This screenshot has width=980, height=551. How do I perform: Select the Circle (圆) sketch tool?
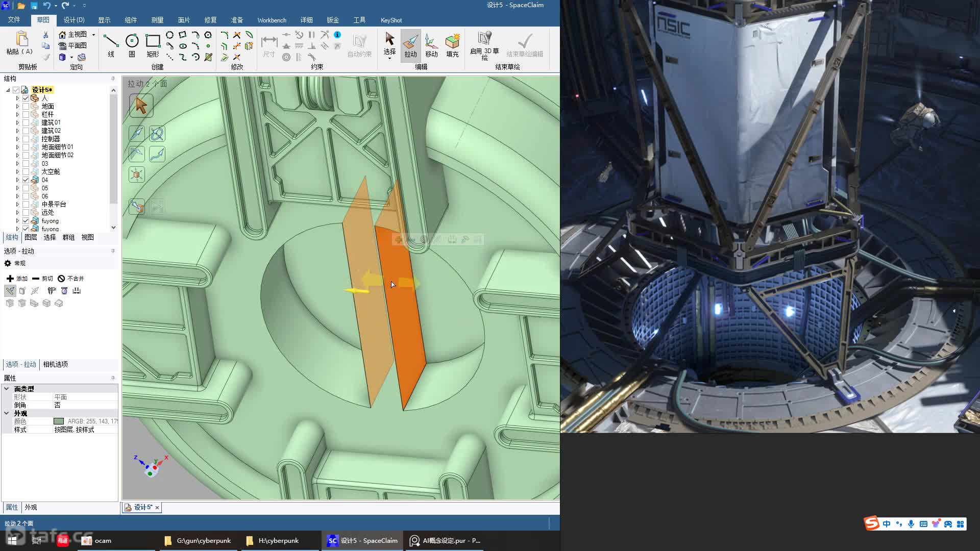[x=132, y=45]
